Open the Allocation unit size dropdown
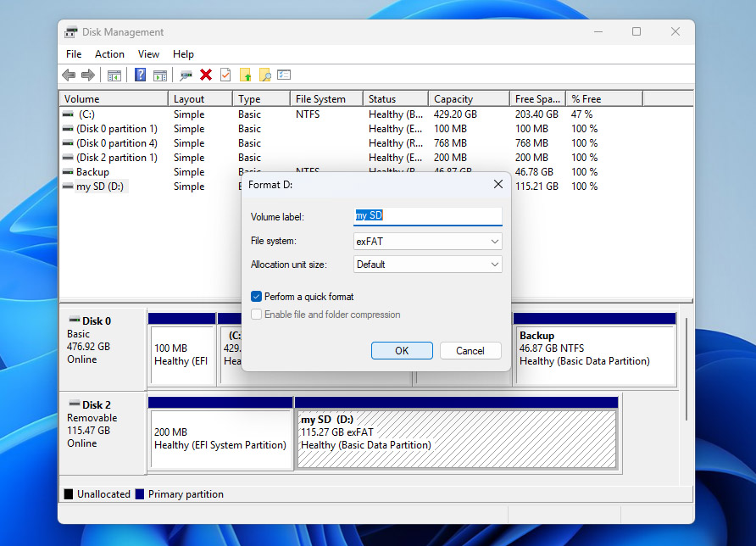 [x=428, y=265]
